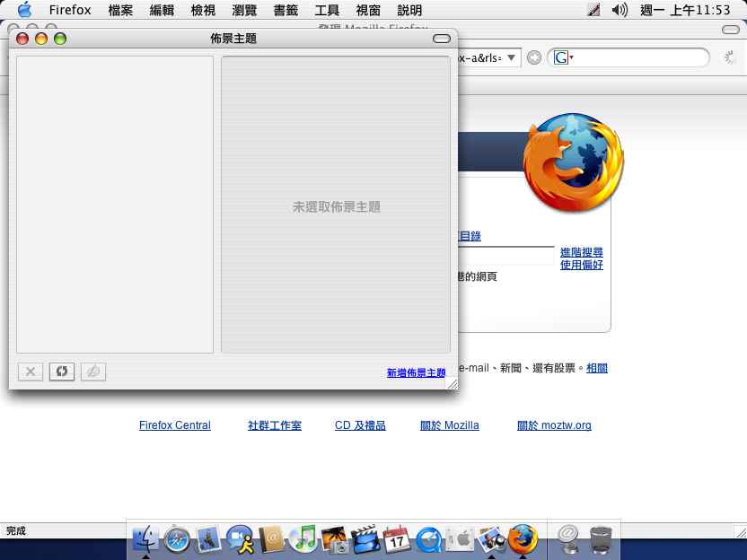This screenshot has width=747, height=560.
Task: Click the Go arrow beside the address bar
Action: 534,57
